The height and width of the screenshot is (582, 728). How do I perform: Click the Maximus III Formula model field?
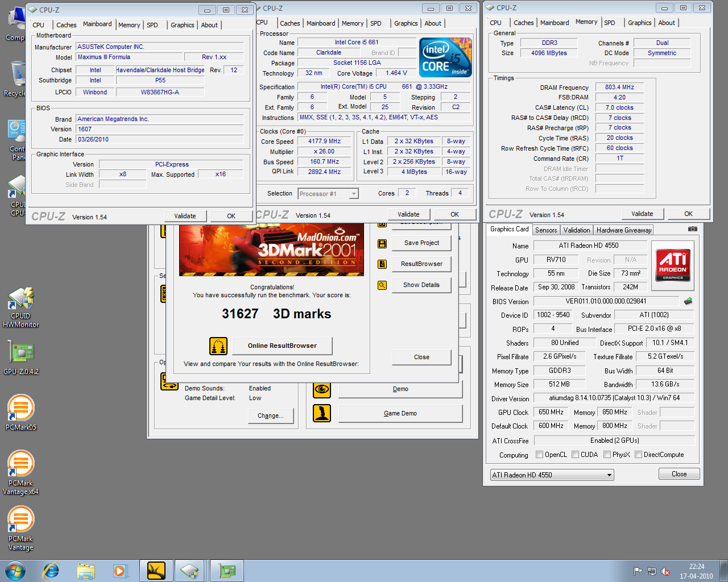(x=129, y=57)
